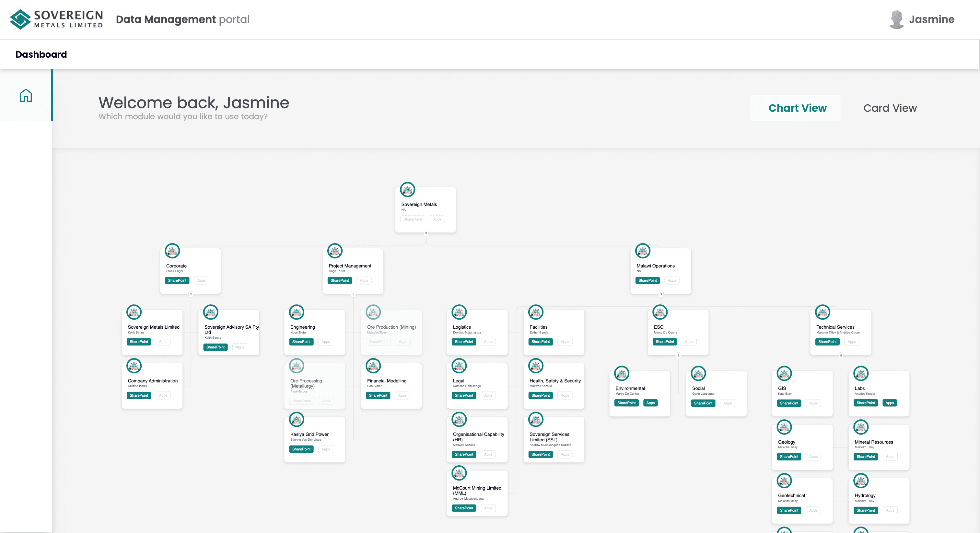Collapse ESG node children toggle
This screenshot has height=533, width=980.
click(678, 356)
